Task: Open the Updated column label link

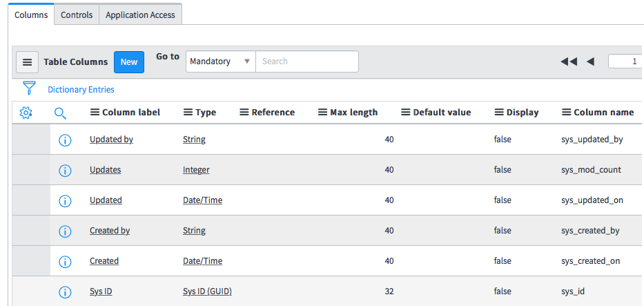Action: (106, 200)
